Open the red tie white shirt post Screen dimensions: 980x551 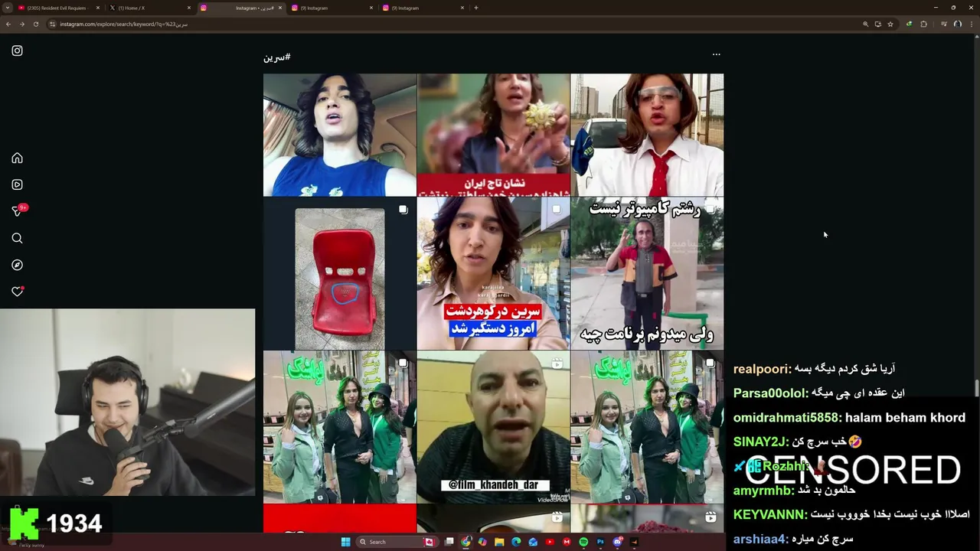[x=647, y=135]
